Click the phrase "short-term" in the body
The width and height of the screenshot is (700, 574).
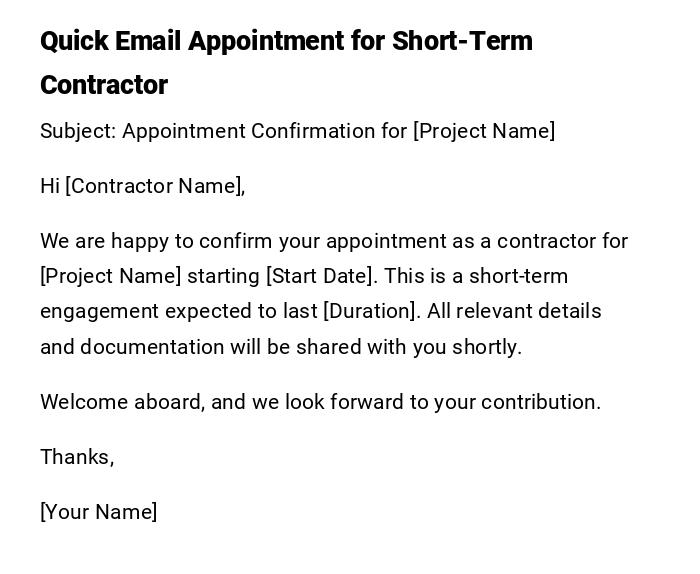click(x=518, y=276)
